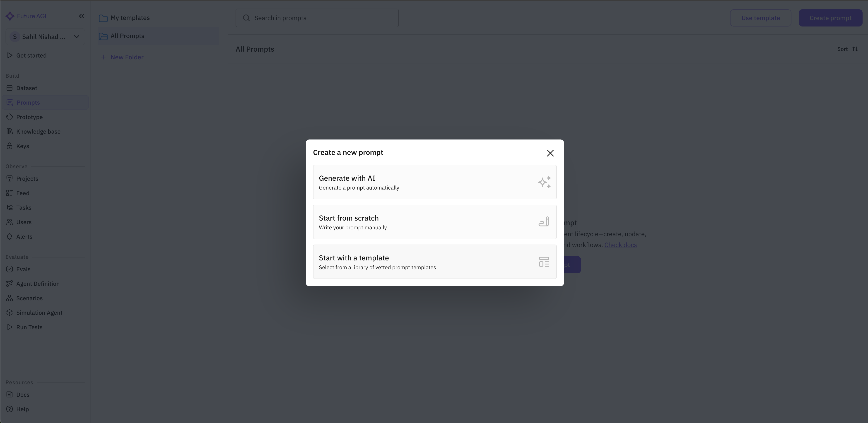
Task: Open the Prototype section
Action: (29, 117)
